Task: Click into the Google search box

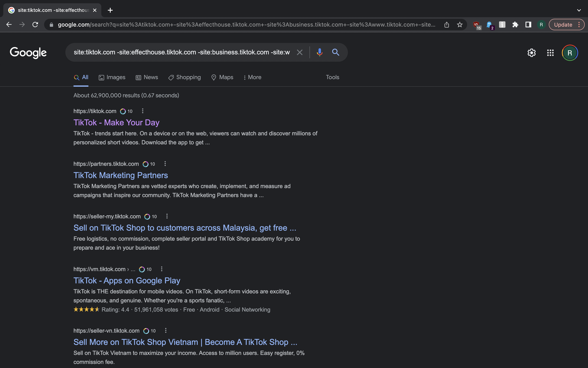Action: [x=182, y=52]
